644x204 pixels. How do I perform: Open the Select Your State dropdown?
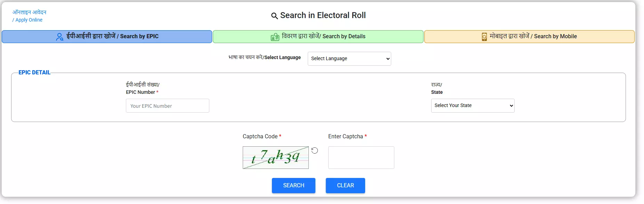coord(473,106)
